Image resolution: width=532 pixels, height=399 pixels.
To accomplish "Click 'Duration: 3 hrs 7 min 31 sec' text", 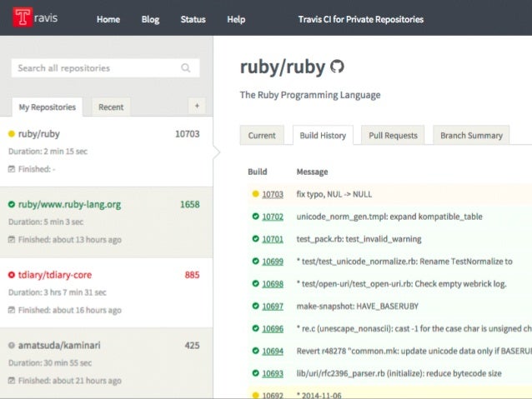I will [x=58, y=292].
